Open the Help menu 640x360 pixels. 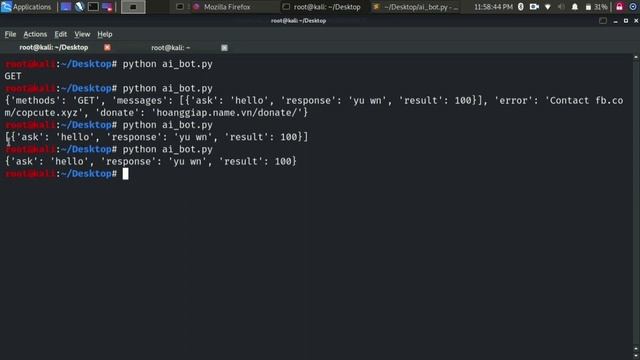[104, 34]
